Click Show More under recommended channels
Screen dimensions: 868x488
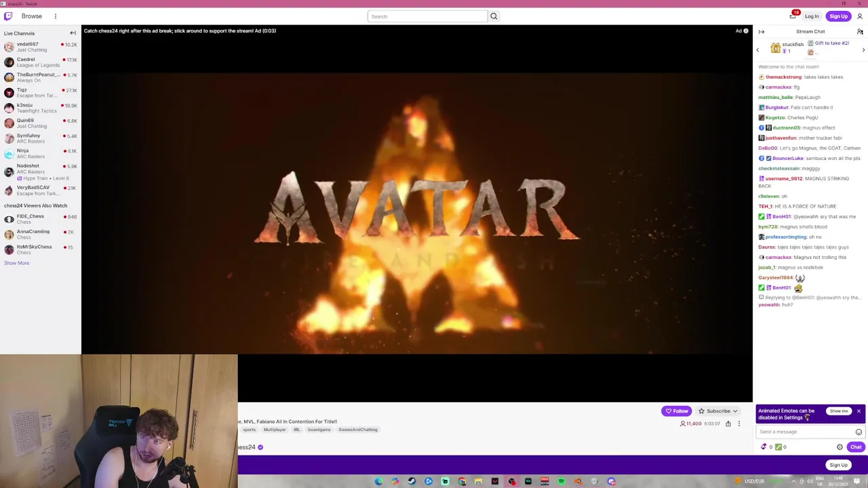[16, 263]
